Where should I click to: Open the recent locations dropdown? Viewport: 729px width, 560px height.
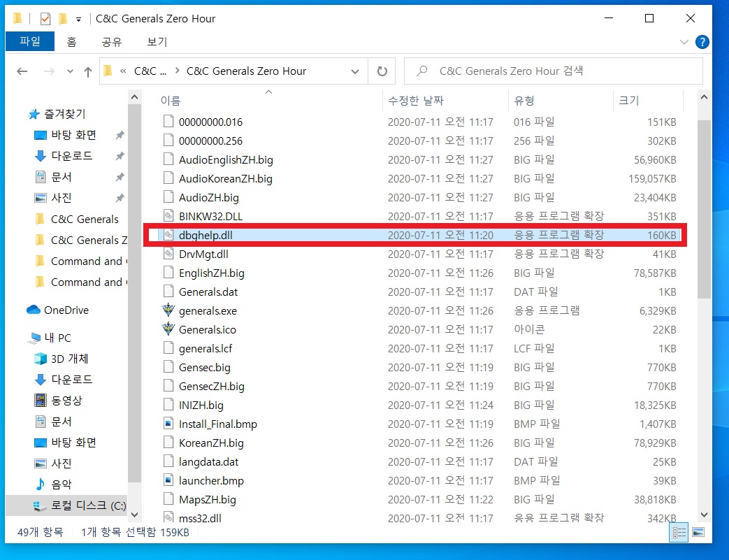click(x=70, y=71)
